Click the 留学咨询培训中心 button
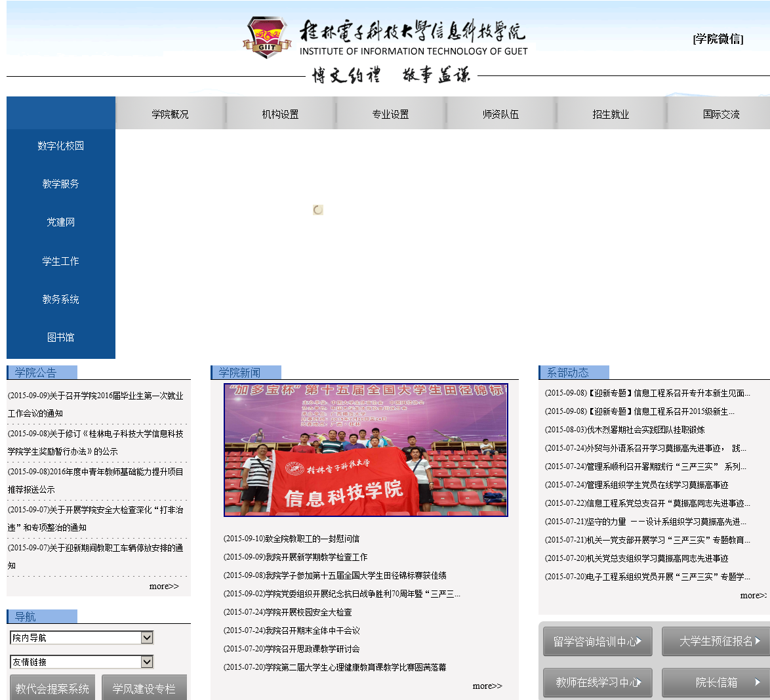Viewport: 770px width, 700px height. coord(597,641)
